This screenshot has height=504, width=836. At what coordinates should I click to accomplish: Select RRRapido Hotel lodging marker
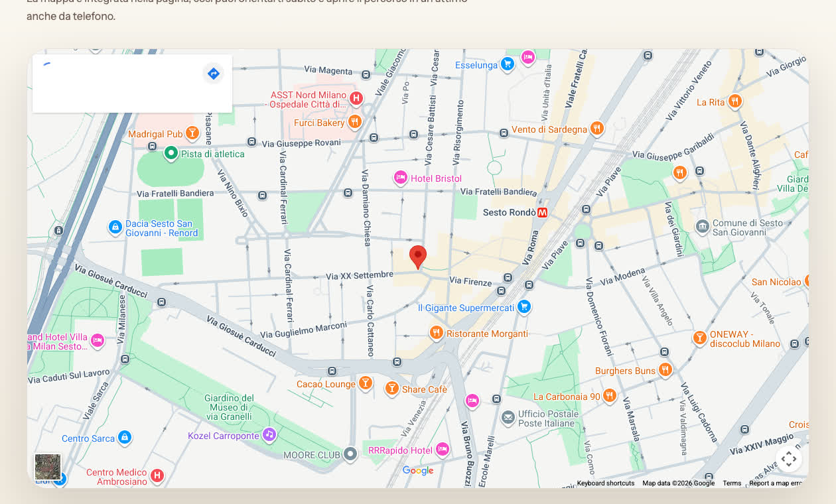[x=443, y=449]
